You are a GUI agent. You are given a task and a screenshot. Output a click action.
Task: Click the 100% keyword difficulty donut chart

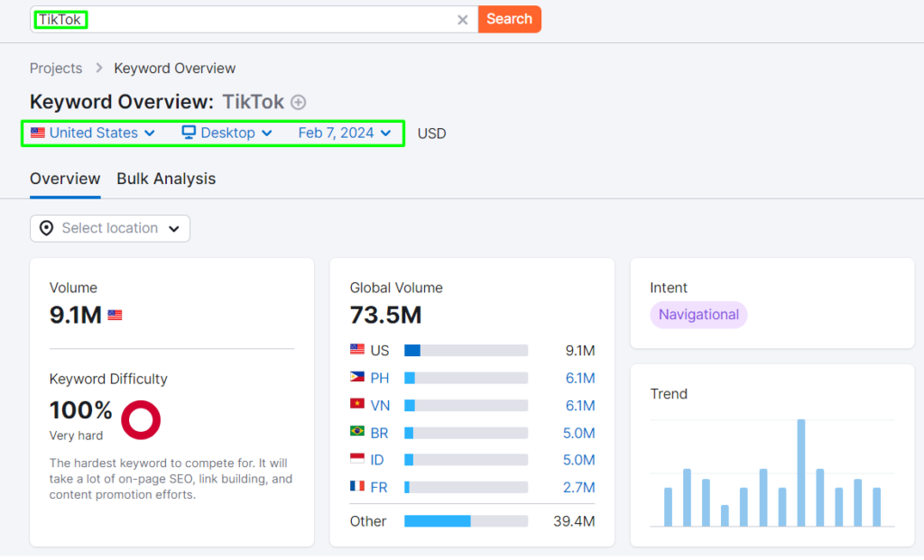pos(141,420)
